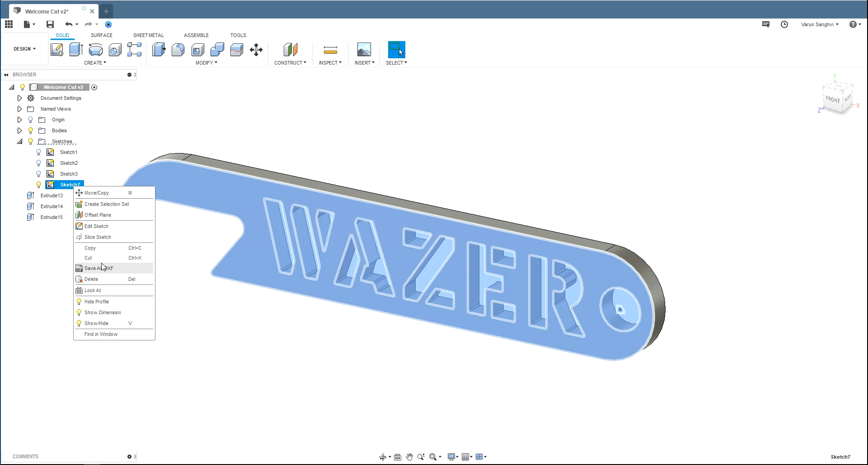
Task: Toggle visibility of Sketch7
Action: pos(39,185)
